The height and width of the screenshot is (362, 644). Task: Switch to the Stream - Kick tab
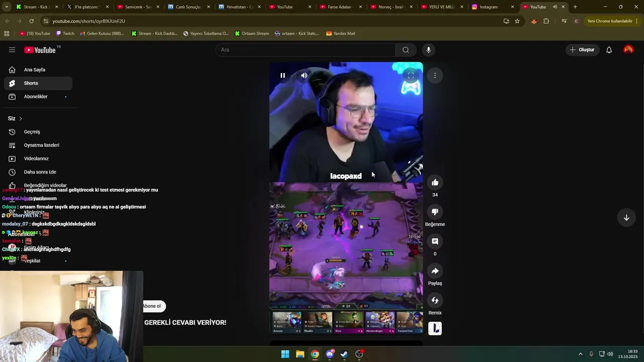[37, 7]
